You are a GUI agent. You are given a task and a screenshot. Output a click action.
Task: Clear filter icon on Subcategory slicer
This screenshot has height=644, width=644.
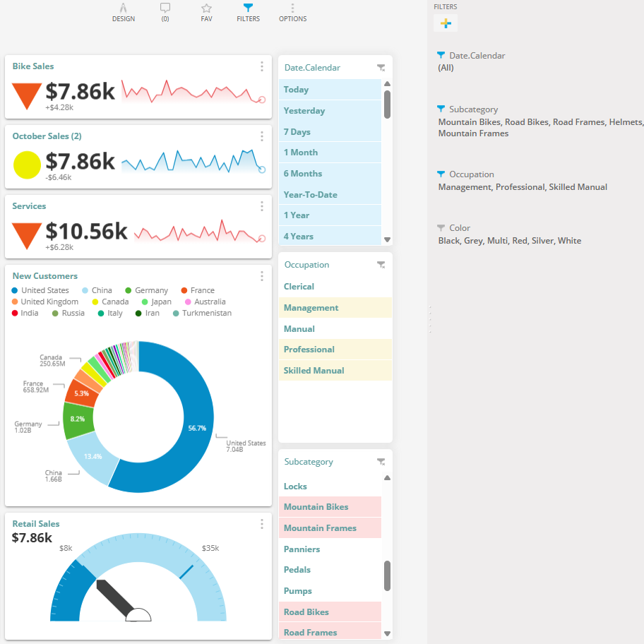381,462
